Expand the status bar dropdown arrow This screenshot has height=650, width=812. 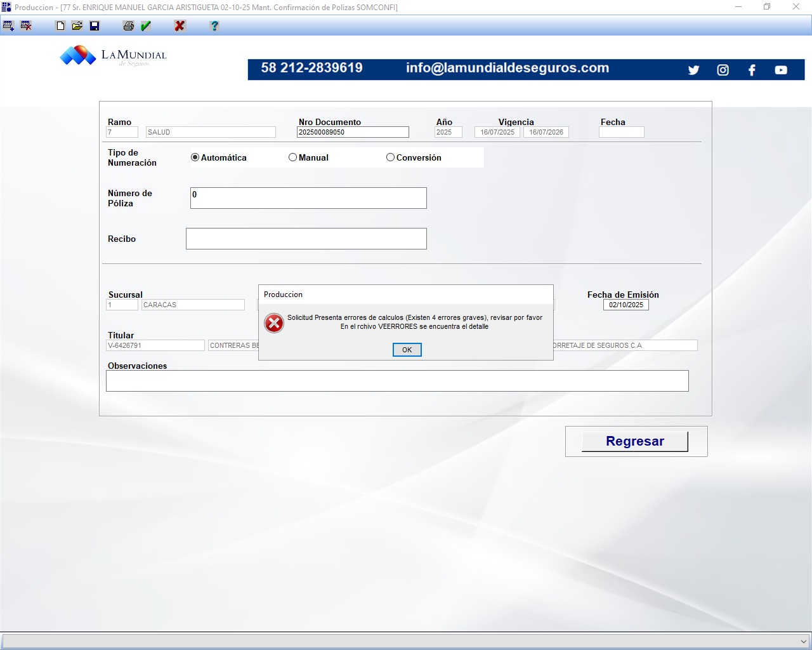(803, 642)
